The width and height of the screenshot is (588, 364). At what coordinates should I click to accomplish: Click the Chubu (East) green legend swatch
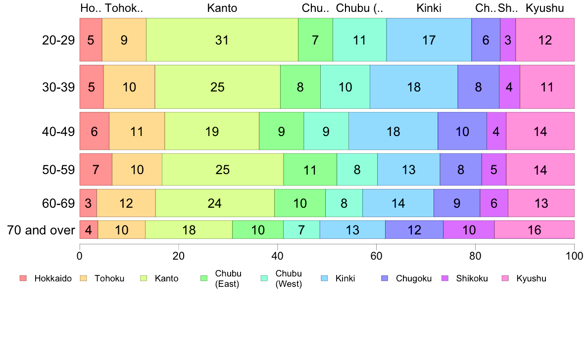click(x=204, y=278)
